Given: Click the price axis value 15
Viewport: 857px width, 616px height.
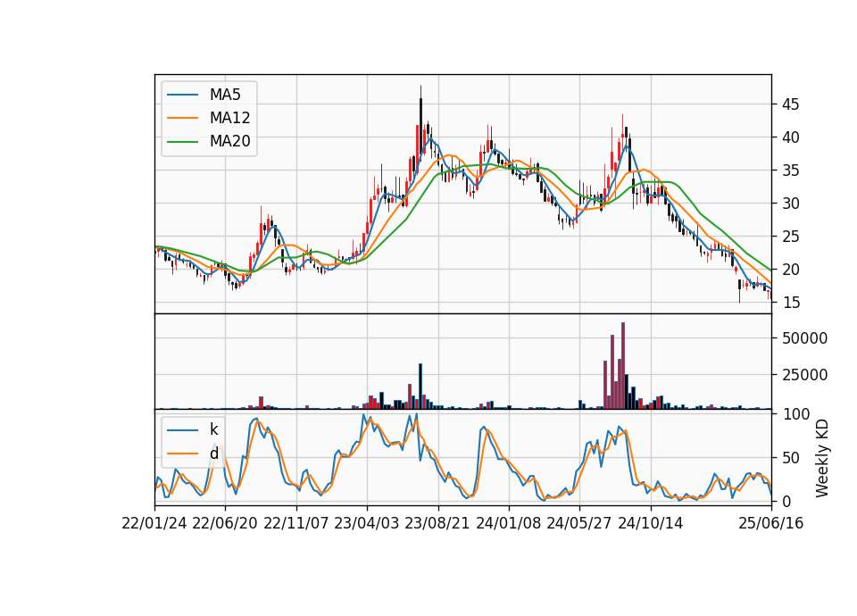Looking at the screenshot, I should [791, 303].
